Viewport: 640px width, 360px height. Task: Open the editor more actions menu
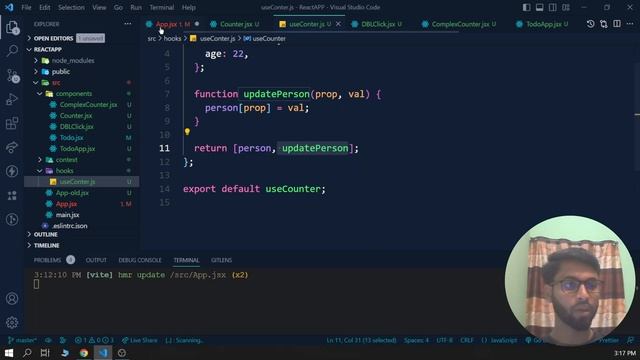tap(630, 24)
